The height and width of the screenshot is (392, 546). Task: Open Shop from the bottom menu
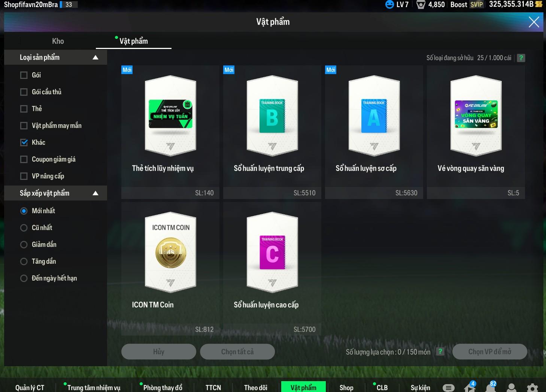(x=346, y=388)
